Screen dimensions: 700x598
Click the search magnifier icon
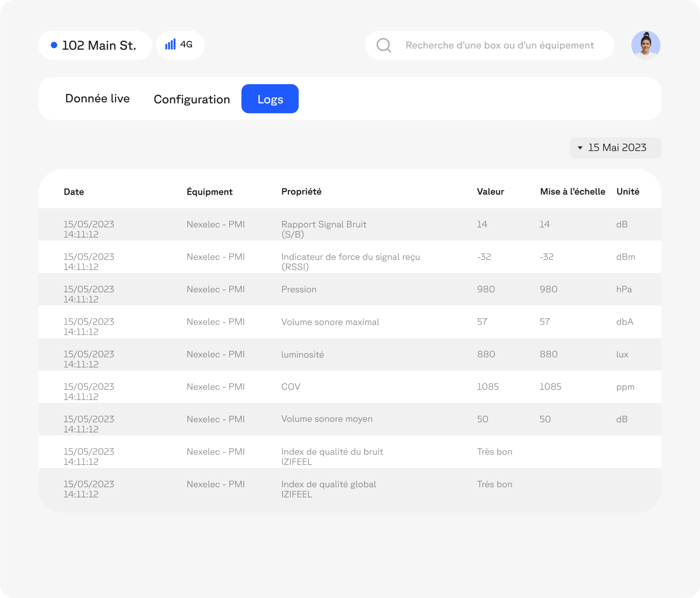coord(384,45)
